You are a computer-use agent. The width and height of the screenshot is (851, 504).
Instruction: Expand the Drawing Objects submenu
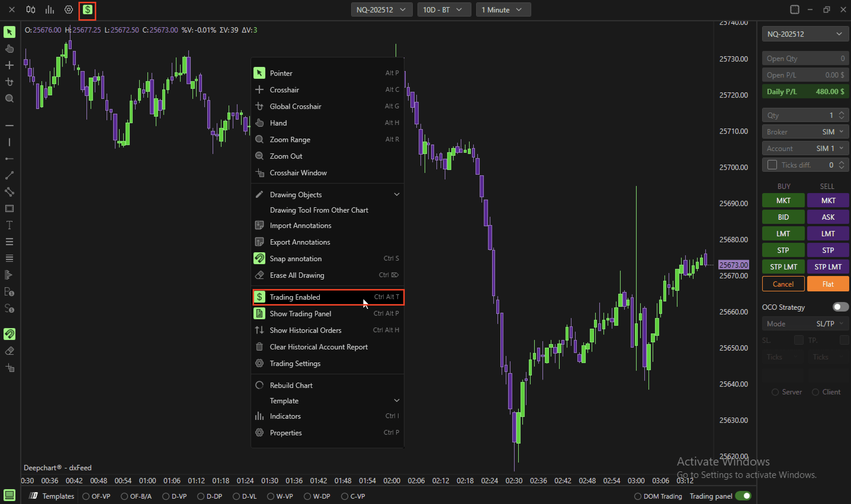point(327,195)
